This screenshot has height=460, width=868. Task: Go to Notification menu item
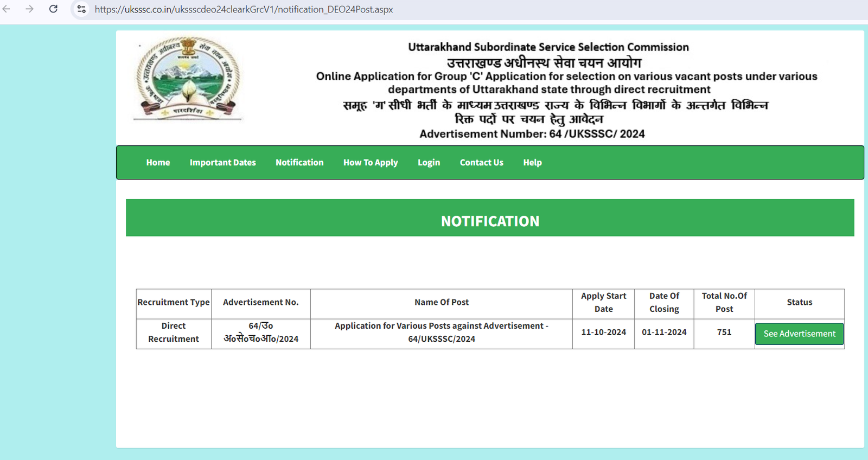pos(299,162)
